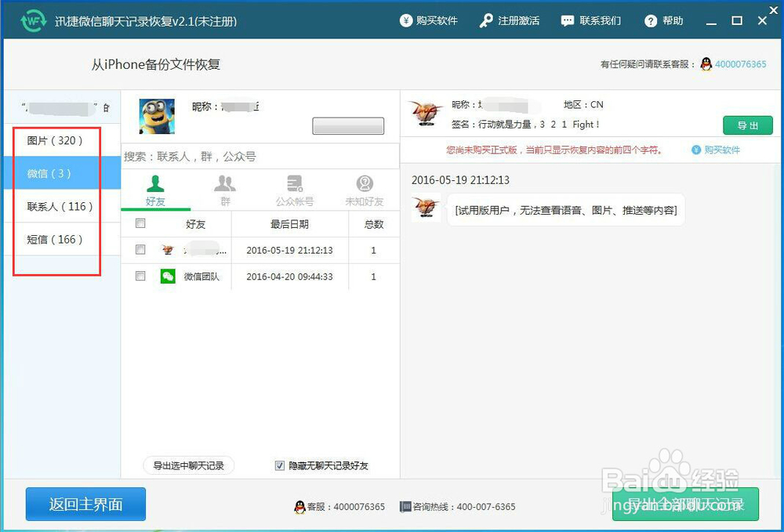Click the WF app logo icon
The width and height of the screenshot is (784, 532).
(x=33, y=20)
